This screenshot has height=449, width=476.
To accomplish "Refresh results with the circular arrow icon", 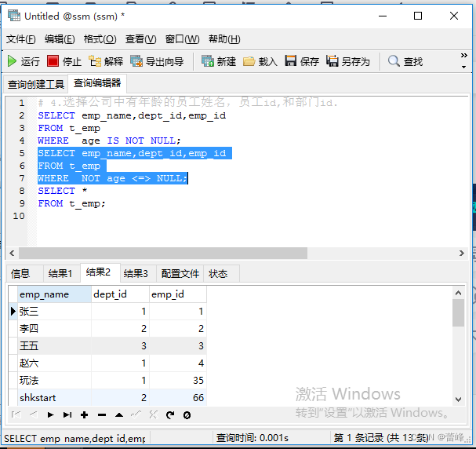I will click(x=170, y=415).
